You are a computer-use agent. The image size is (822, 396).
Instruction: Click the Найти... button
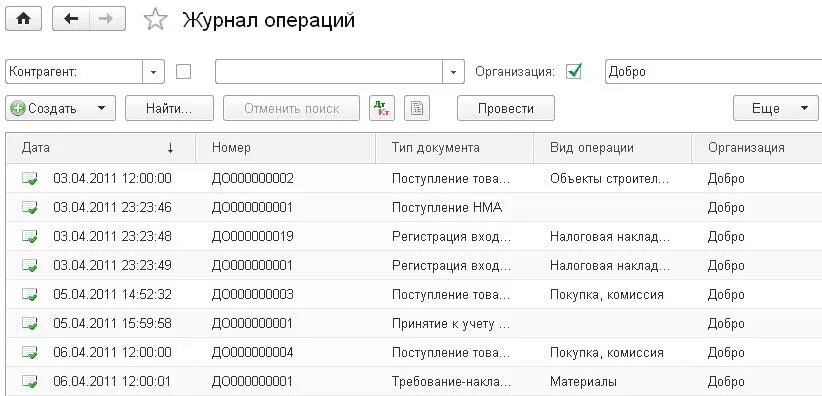(x=169, y=108)
